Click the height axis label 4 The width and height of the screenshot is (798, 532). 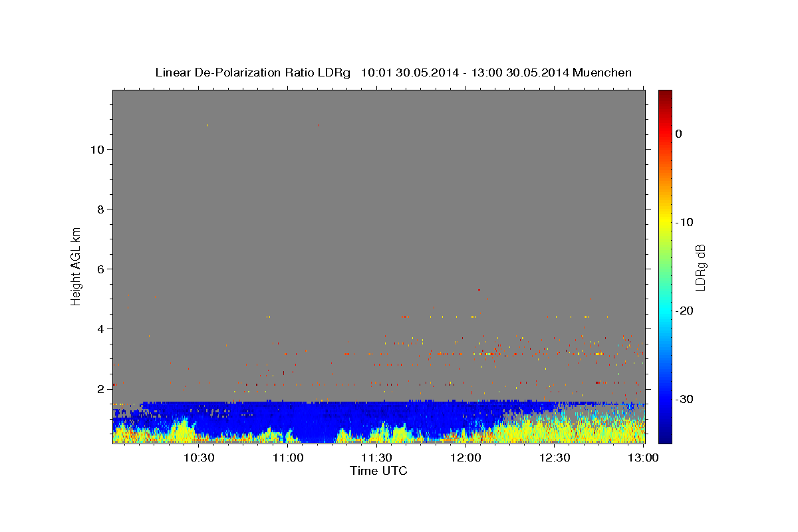pos(101,329)
